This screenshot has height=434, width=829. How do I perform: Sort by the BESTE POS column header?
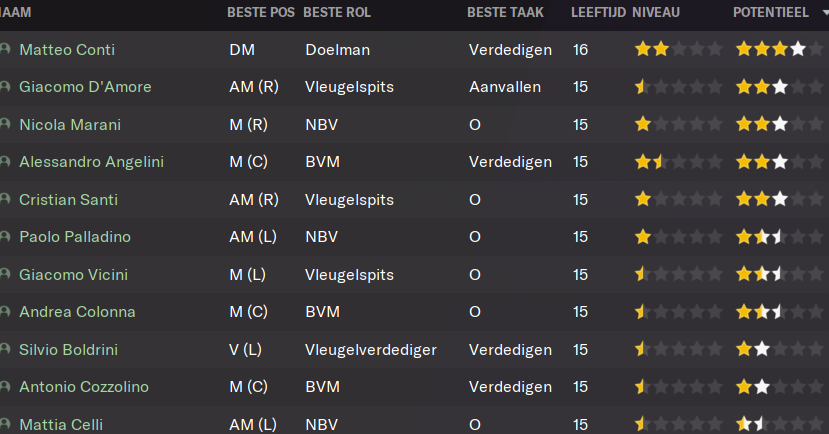coord(261,13)
